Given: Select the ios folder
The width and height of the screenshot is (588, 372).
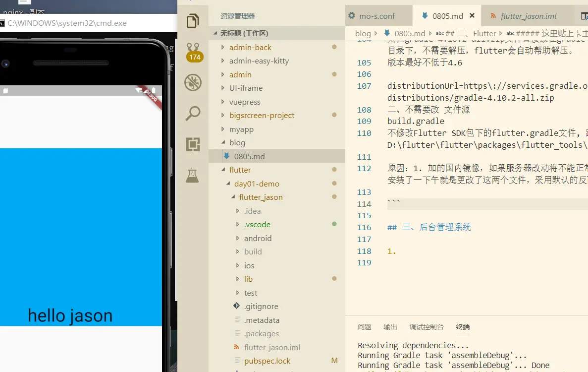Looking at the screenshot, I should click(276, 265).
